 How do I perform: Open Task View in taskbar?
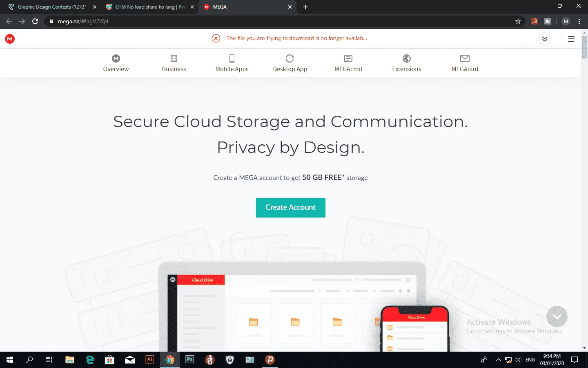coord(49,360)
